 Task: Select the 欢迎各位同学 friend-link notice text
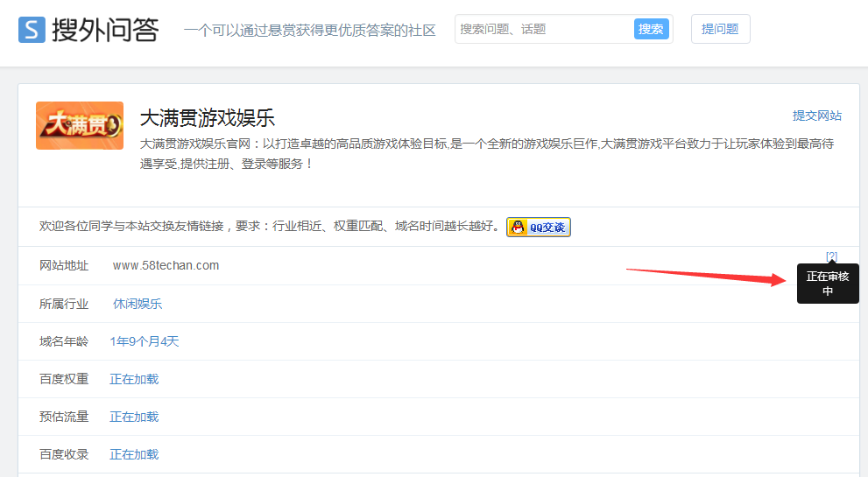point(270,227)
